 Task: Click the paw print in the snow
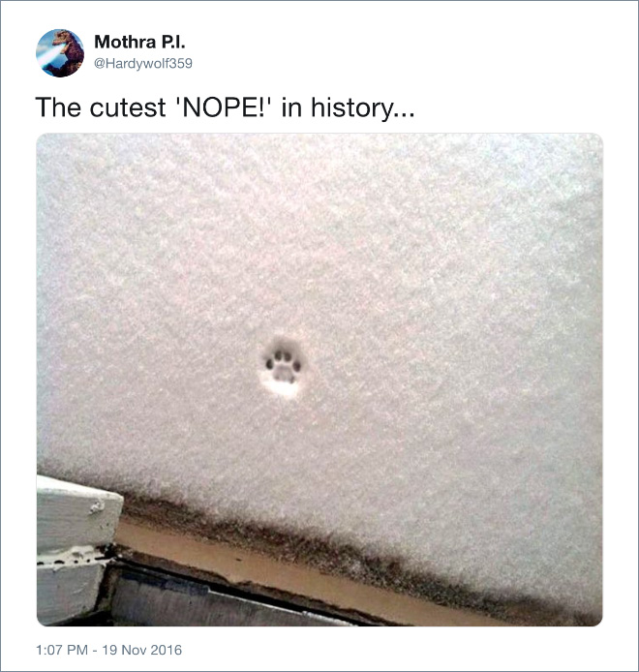tap(282, 366)
